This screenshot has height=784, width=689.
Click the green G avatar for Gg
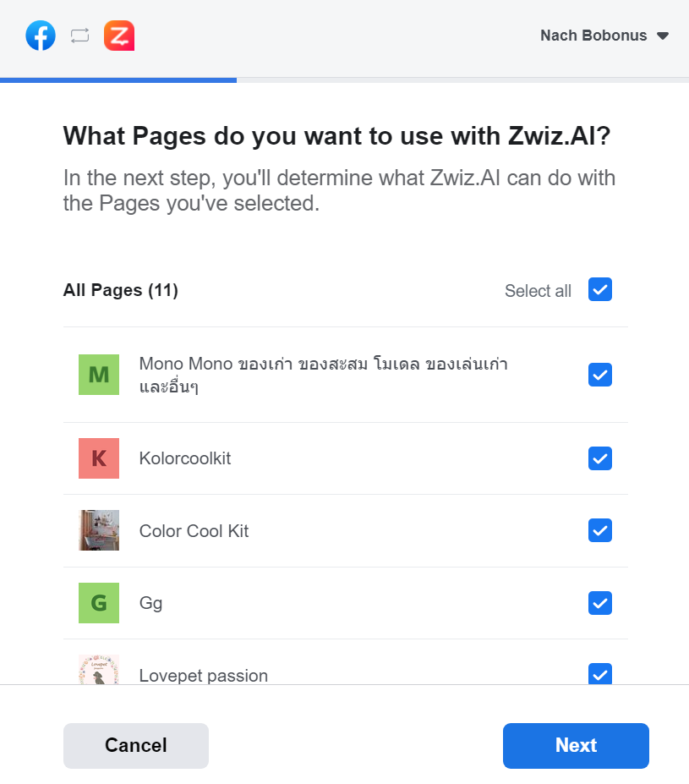[x=99, y=603]
